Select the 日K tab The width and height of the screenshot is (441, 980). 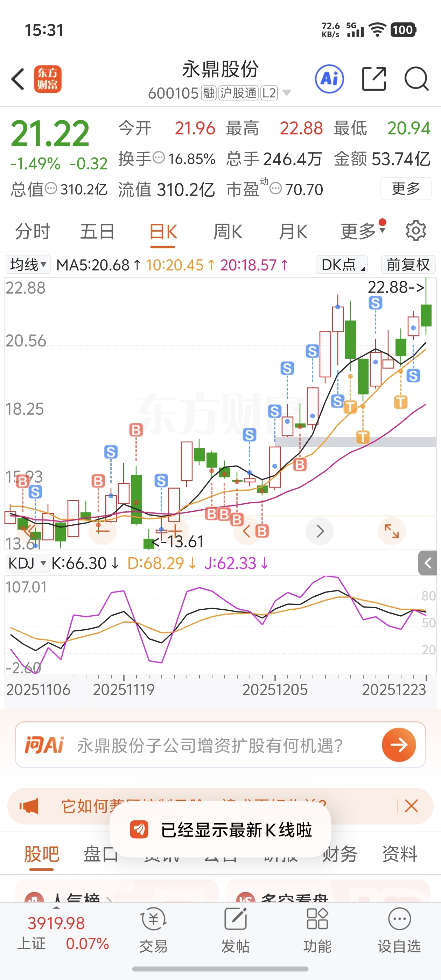(163, 231)
